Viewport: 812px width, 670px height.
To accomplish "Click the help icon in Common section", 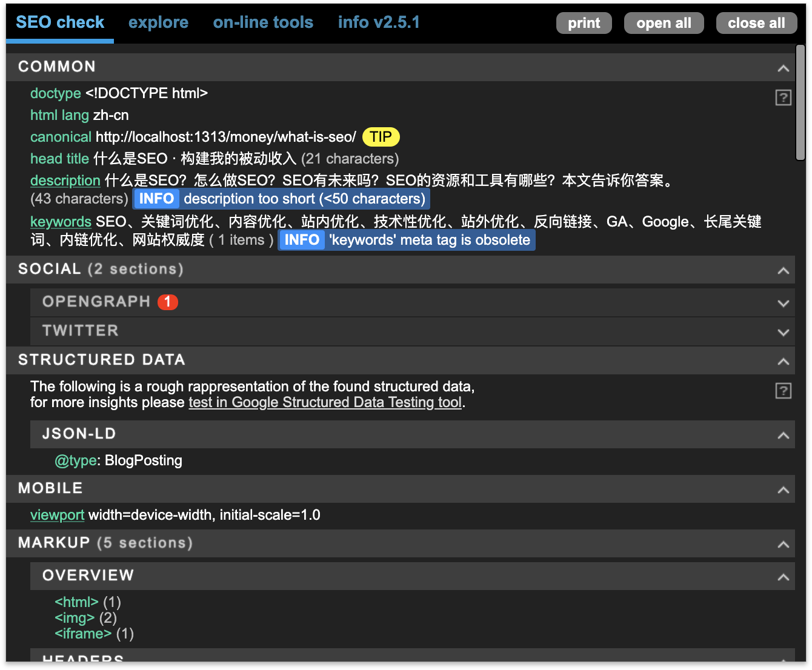I will (x=783, y=98).
